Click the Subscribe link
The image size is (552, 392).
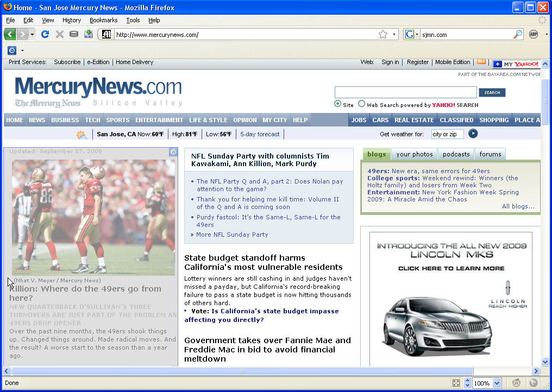(67, 62)
